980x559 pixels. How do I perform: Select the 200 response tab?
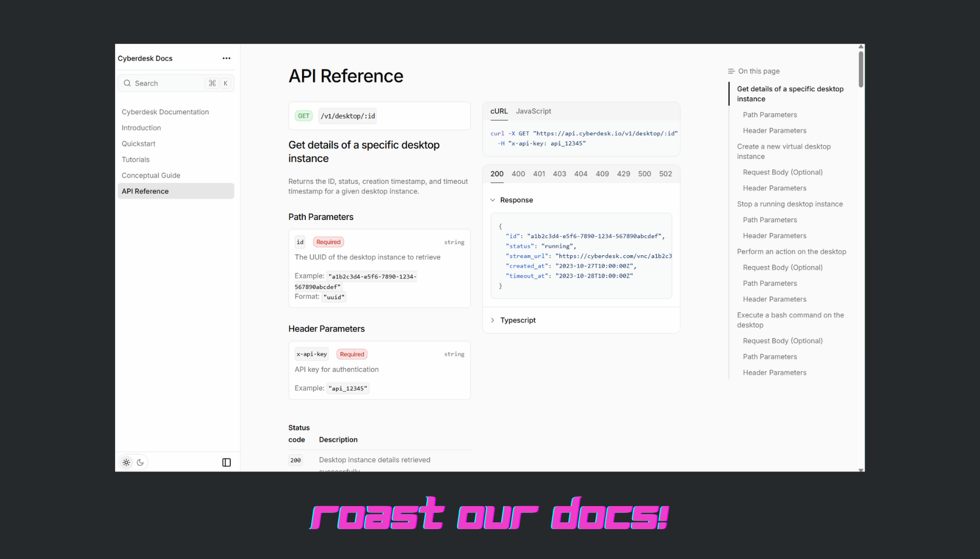(497, 174)
